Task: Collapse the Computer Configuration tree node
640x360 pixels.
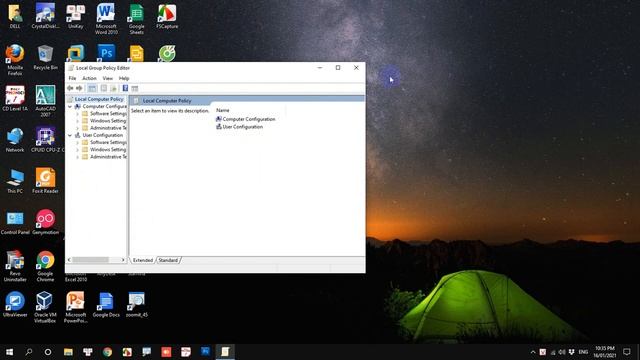Action: click(70, 107)
